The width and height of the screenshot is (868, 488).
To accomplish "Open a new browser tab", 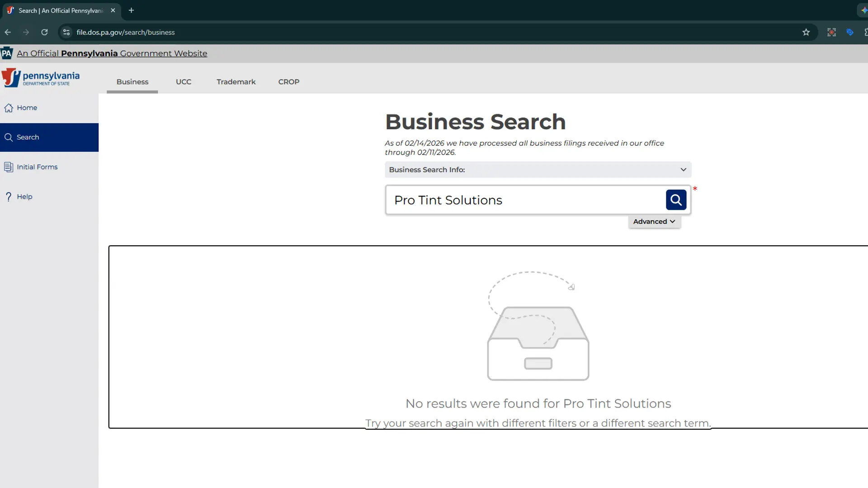I will point(131,10).
